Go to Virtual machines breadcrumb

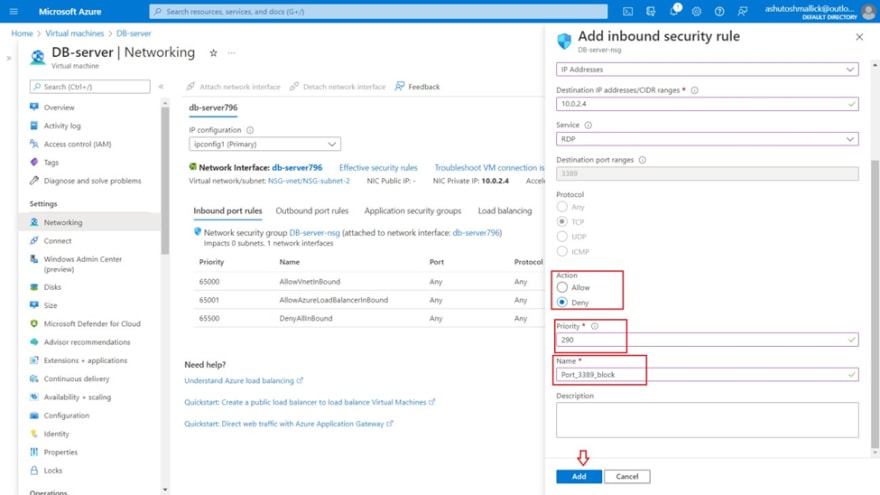[75, 33]
